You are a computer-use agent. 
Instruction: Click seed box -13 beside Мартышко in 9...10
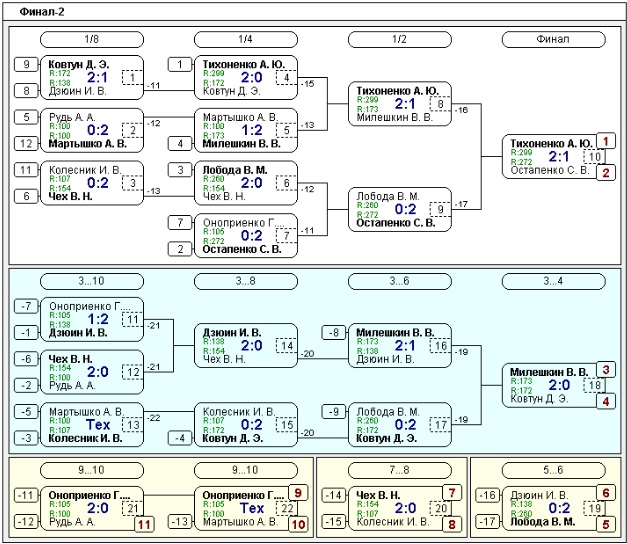point(180,522)
